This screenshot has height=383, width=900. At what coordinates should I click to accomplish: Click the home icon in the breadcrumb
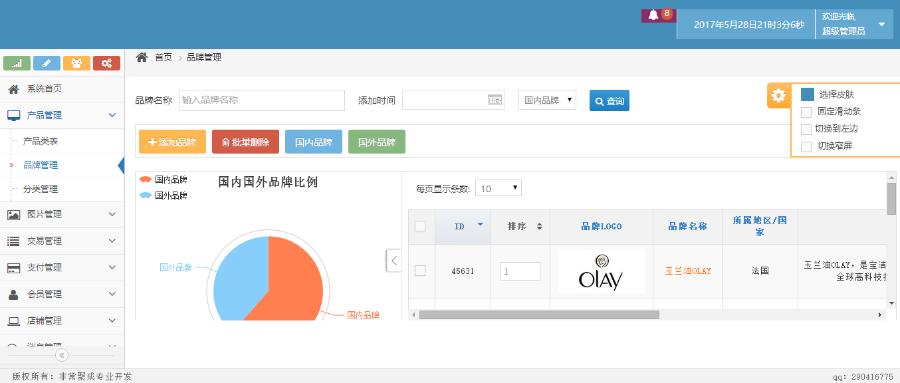pos(141,57)
